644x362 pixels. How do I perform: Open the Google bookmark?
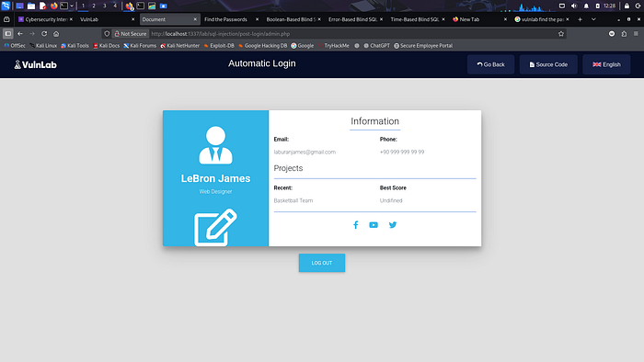point(303,46)
